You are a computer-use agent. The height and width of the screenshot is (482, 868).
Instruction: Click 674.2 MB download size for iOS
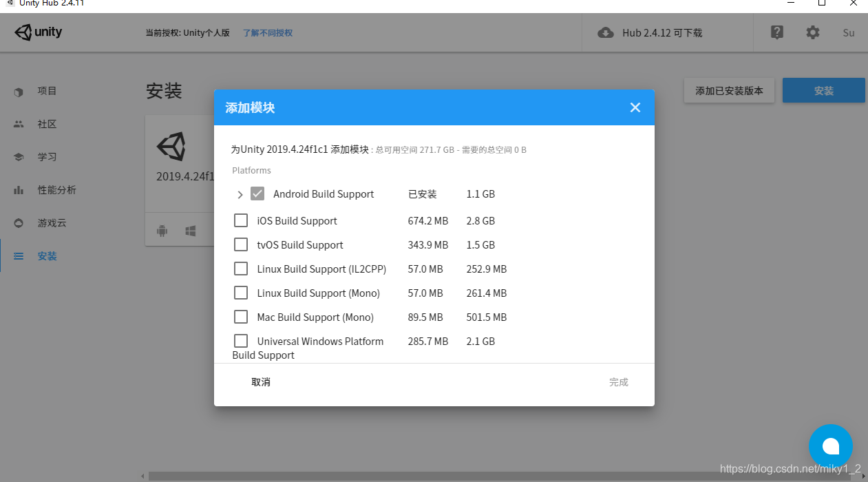coord(428,221)
